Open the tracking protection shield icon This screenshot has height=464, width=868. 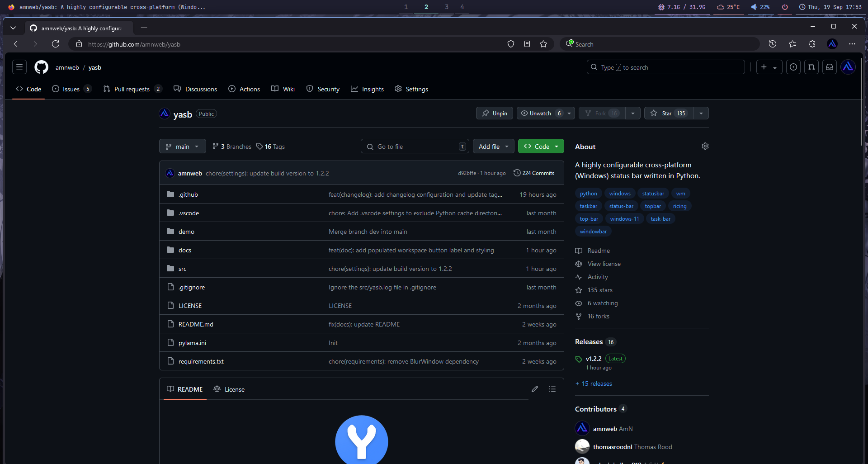click(x=511, y=44)
